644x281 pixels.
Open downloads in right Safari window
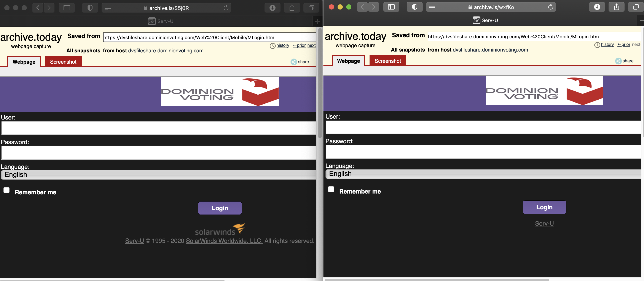point(597,7)
